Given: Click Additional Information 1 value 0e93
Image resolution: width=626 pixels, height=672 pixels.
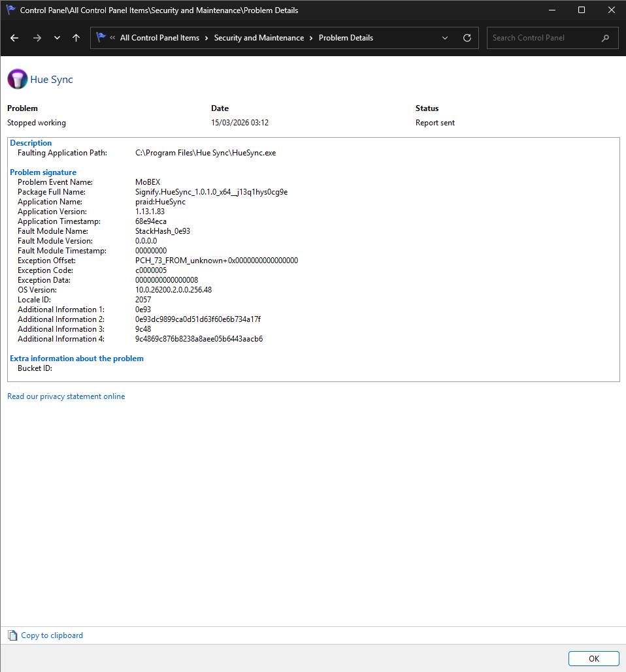Looking at the screenshot, I should (143, 310).
